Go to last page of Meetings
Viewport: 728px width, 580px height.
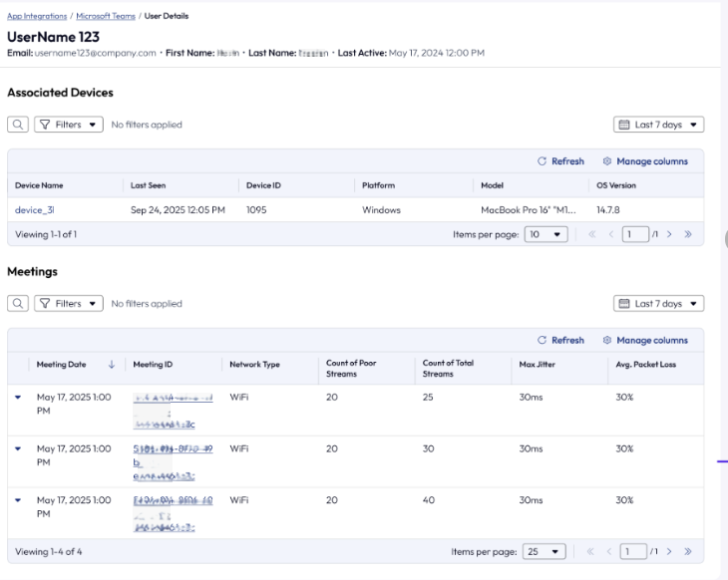point(688,552)
